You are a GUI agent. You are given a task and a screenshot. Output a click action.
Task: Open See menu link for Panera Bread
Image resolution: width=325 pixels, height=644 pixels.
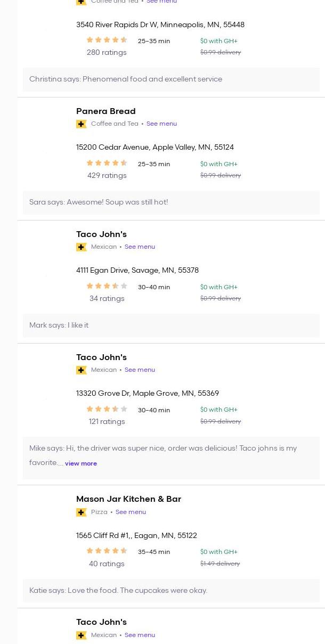(161, 124)
